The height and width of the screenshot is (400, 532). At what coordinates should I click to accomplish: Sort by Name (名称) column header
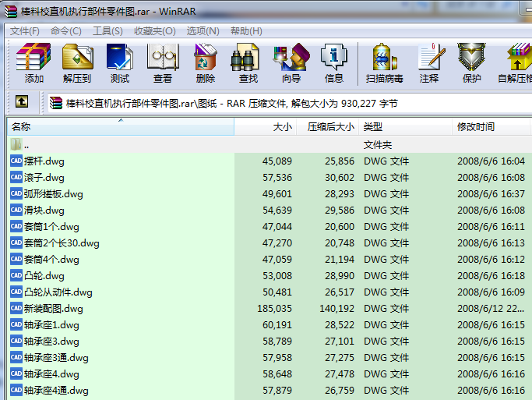click(121, 126)
